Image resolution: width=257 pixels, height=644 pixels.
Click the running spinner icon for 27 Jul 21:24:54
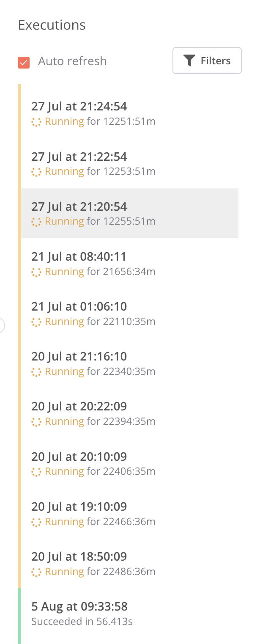click(x=36, y=122)
